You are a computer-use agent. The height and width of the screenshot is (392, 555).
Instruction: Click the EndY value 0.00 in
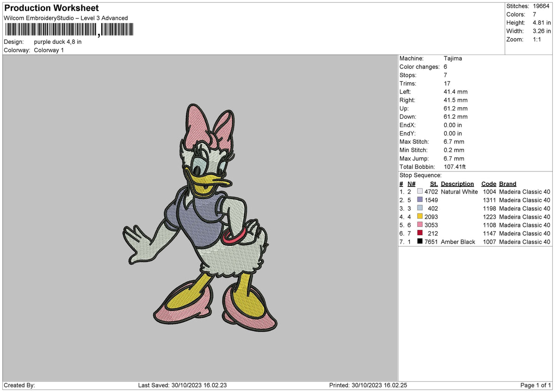click(x=453, y=133)
